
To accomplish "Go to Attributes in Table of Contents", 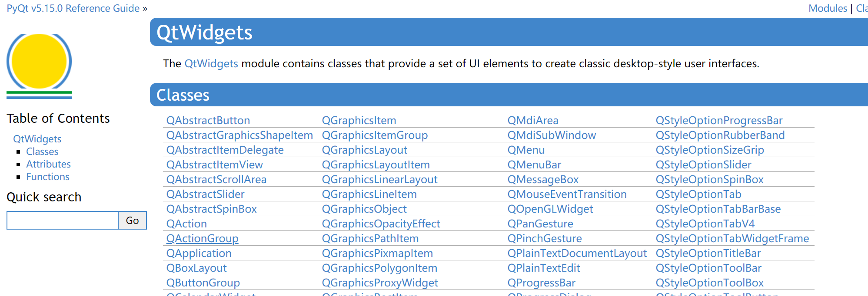I will (48, 164).
